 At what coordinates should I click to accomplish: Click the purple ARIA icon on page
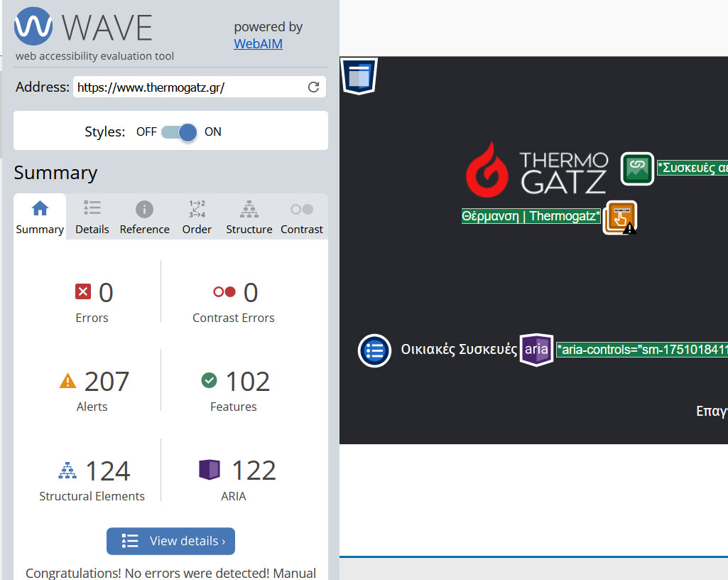(536, 350)
